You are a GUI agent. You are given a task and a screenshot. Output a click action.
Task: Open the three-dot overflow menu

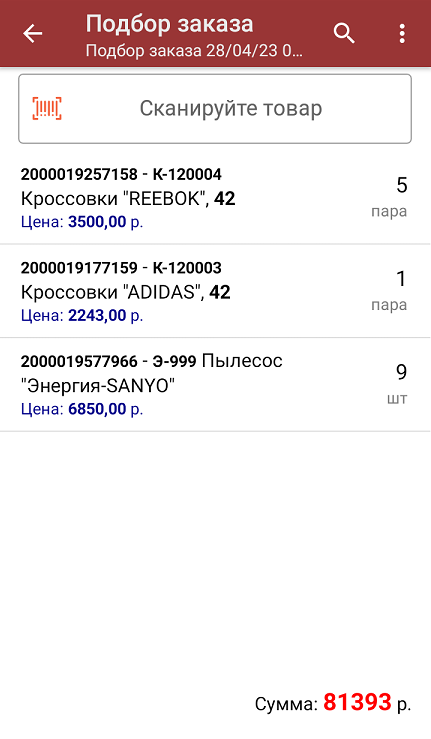click(x=402, y=33)
